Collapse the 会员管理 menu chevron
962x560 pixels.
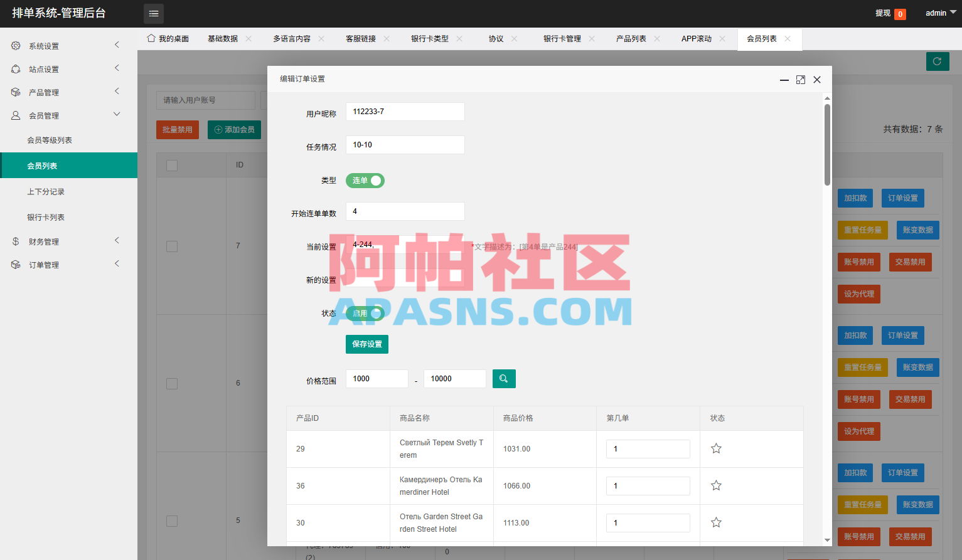click(117, 114)
